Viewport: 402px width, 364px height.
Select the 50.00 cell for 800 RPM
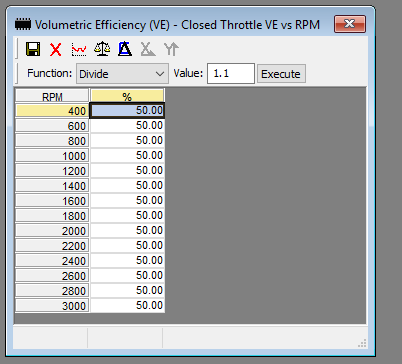[127, 141]
